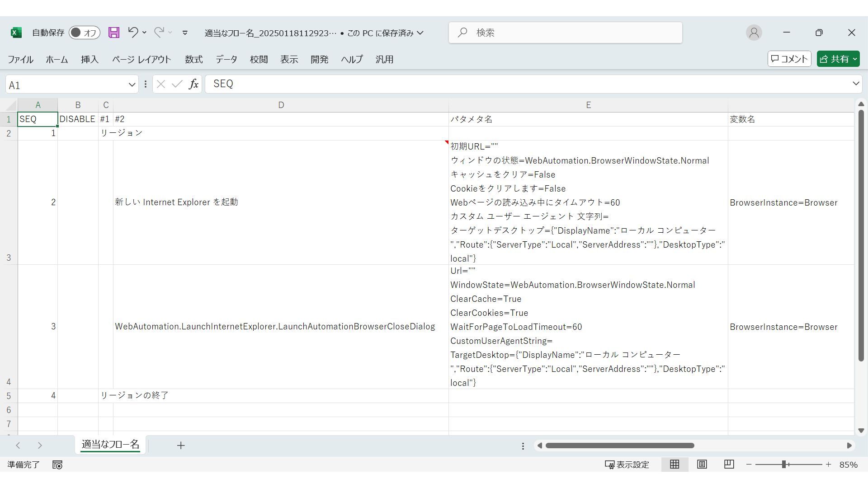
Task: Click the zoom slider handle
Action: point(784,465)
